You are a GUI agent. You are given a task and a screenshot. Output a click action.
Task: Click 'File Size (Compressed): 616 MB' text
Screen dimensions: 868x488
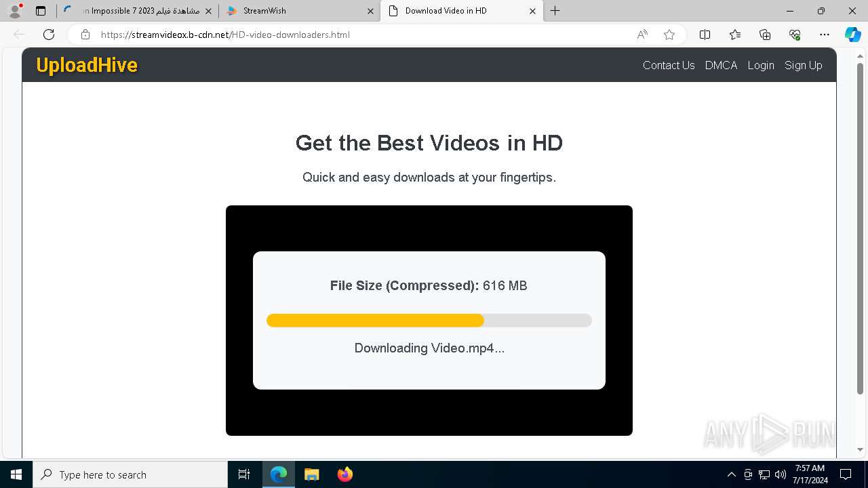[429, 285]
